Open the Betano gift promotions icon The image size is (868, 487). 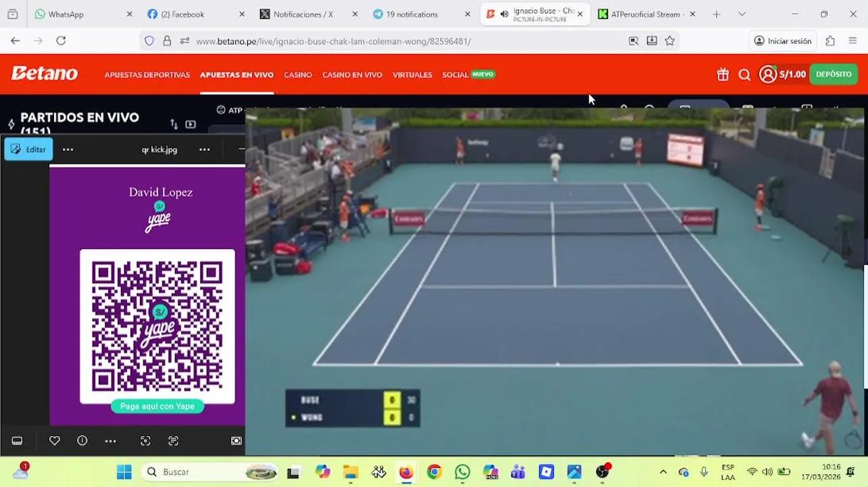click(723, 74)
